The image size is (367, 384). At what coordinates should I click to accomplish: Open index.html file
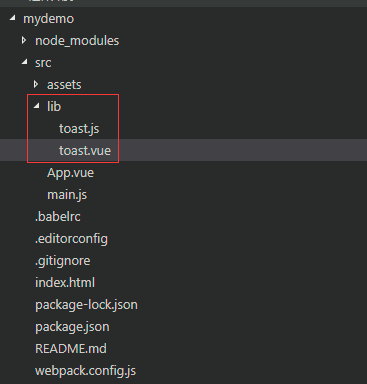coord(65,283)
